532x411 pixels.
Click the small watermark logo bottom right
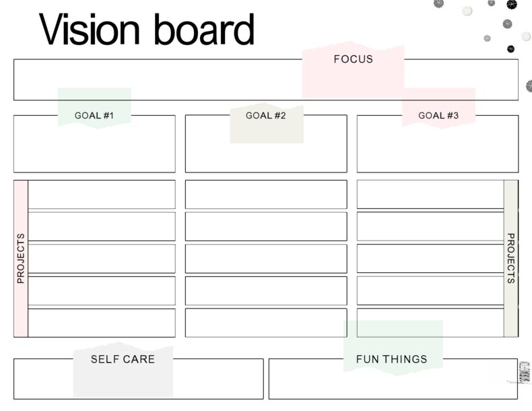click(525, 371)
